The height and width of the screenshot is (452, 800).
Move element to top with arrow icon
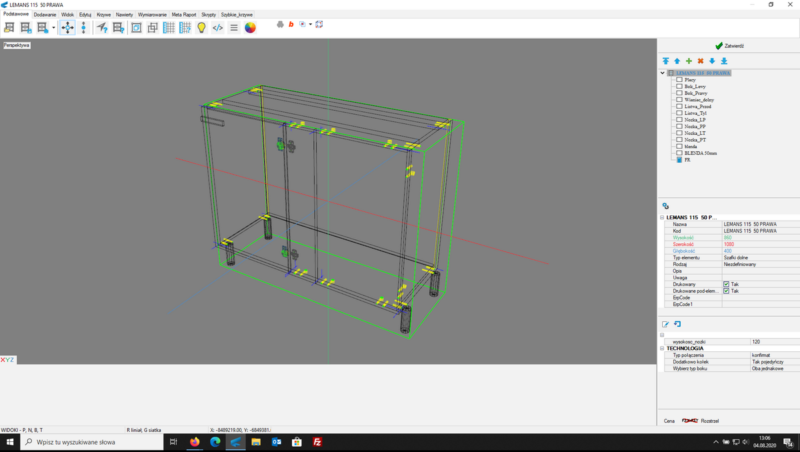665,61
